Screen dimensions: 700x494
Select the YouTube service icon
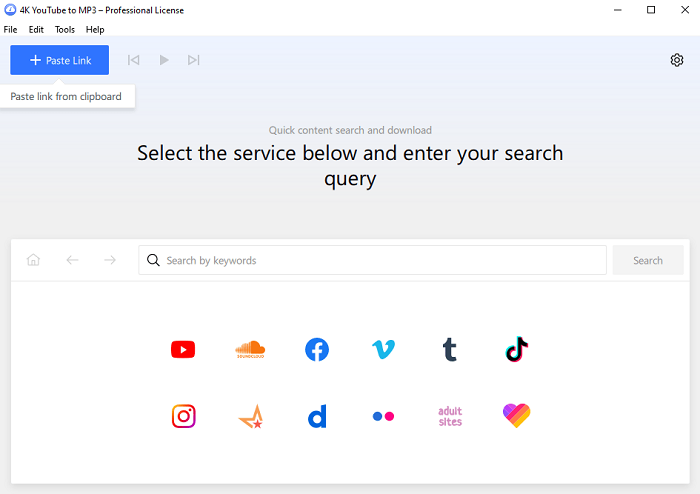183,349
